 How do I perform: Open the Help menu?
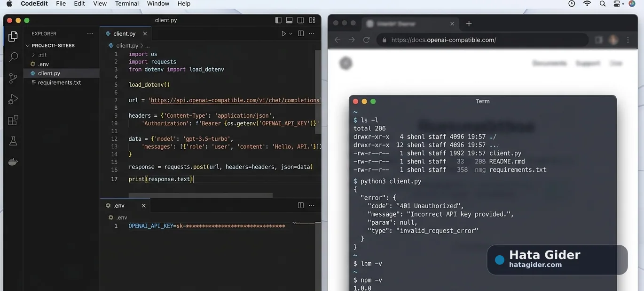[x=184, y=4]
